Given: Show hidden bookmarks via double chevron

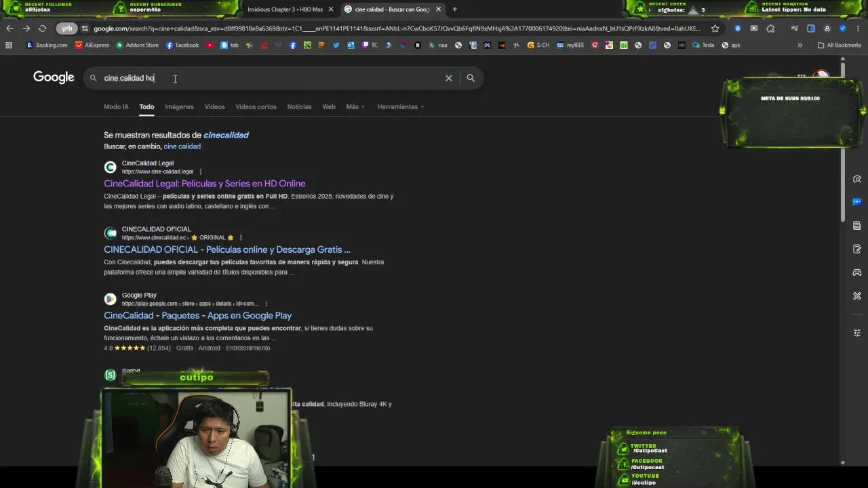Looking at the screenshot, I should click(x=800, y=45).
